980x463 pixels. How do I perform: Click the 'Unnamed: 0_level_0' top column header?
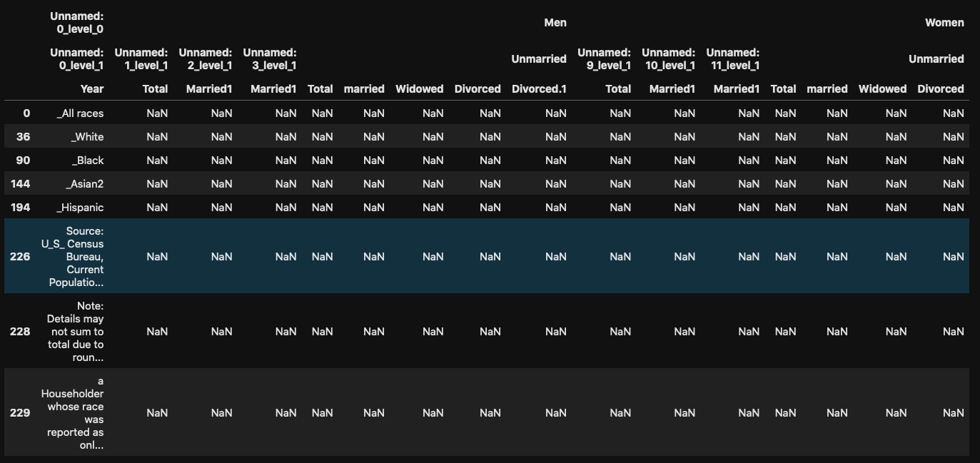(77, 22)
